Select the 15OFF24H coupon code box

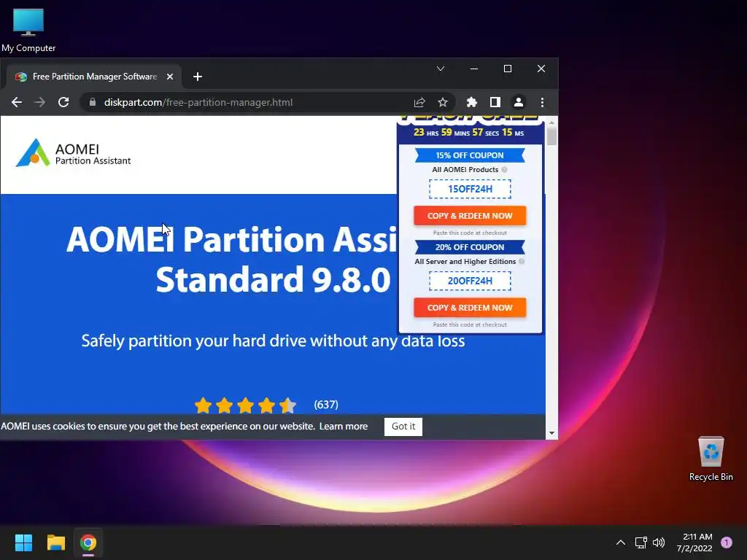470,189
